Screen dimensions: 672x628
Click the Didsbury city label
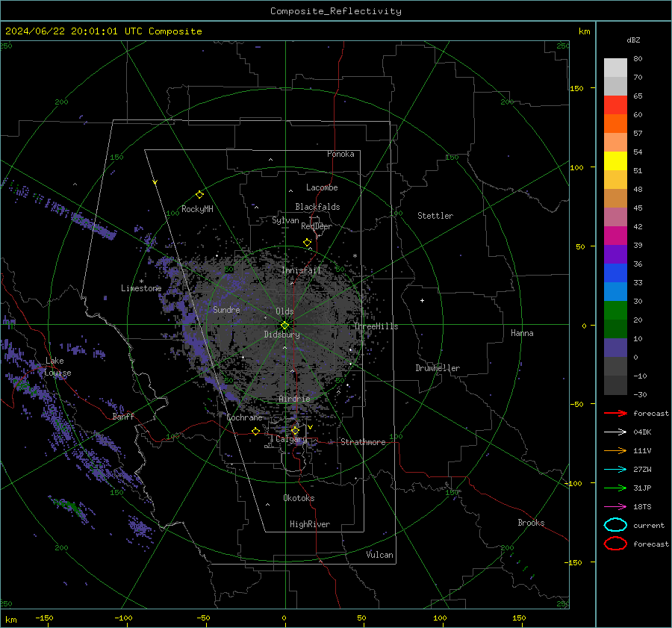pos(282,335)
